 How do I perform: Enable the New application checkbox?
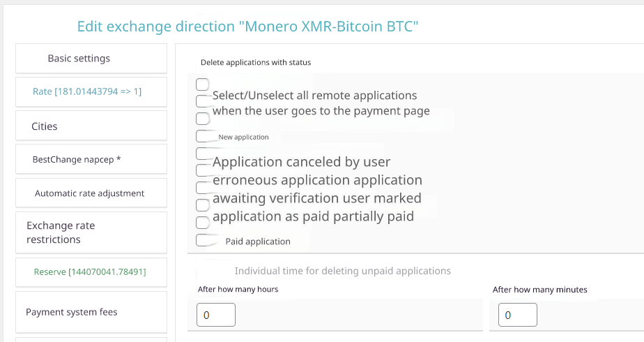point(204,136)
